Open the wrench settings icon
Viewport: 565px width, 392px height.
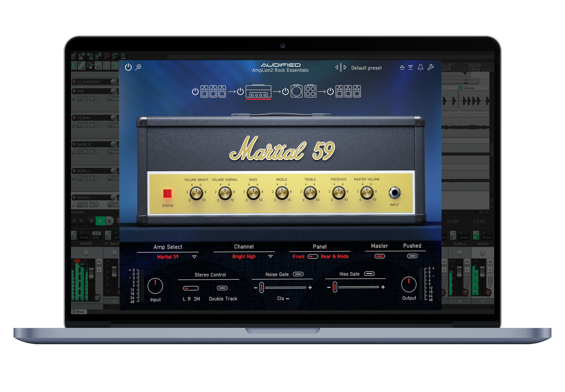(431, 67)
